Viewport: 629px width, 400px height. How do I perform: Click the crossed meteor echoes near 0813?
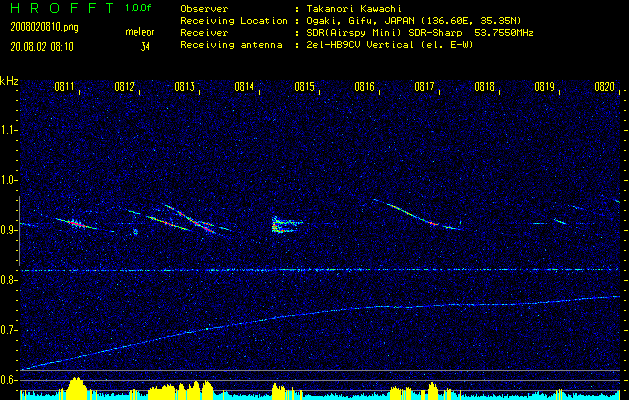(x=189, y=219)
